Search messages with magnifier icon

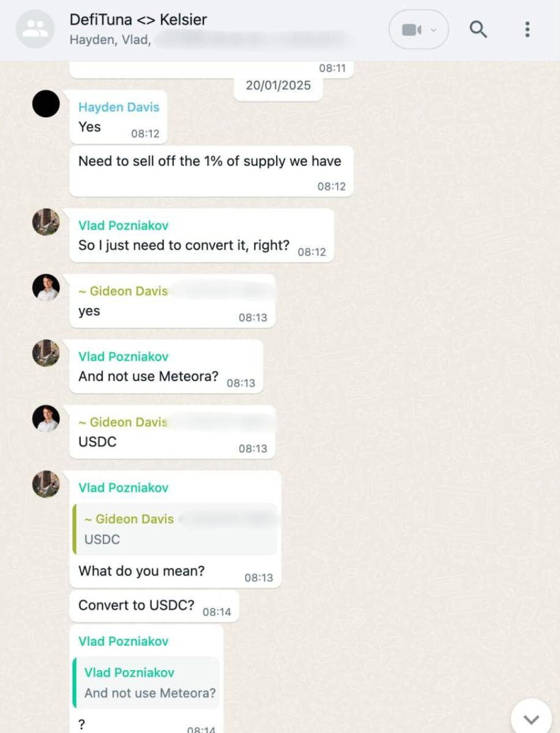click(x=478, y=29)
